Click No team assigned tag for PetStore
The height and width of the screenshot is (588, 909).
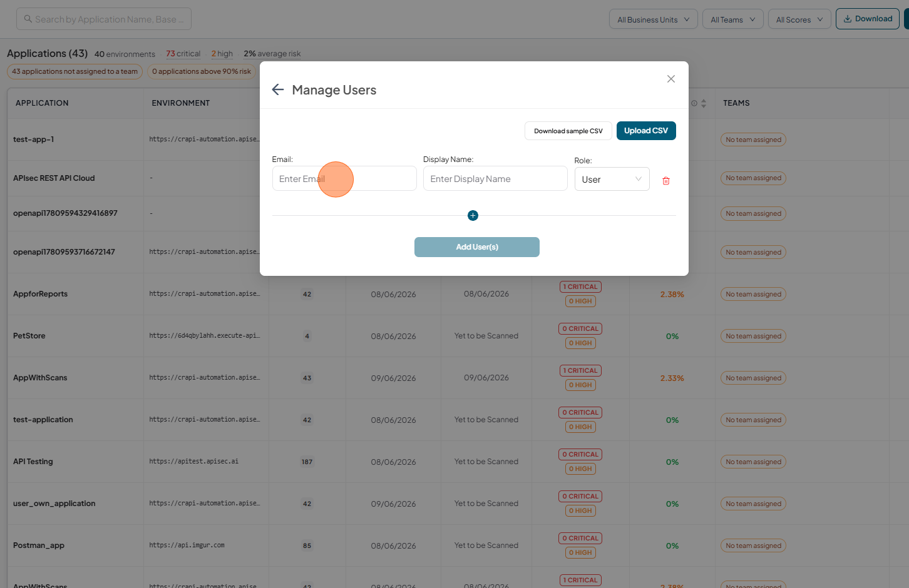[753, 337]
